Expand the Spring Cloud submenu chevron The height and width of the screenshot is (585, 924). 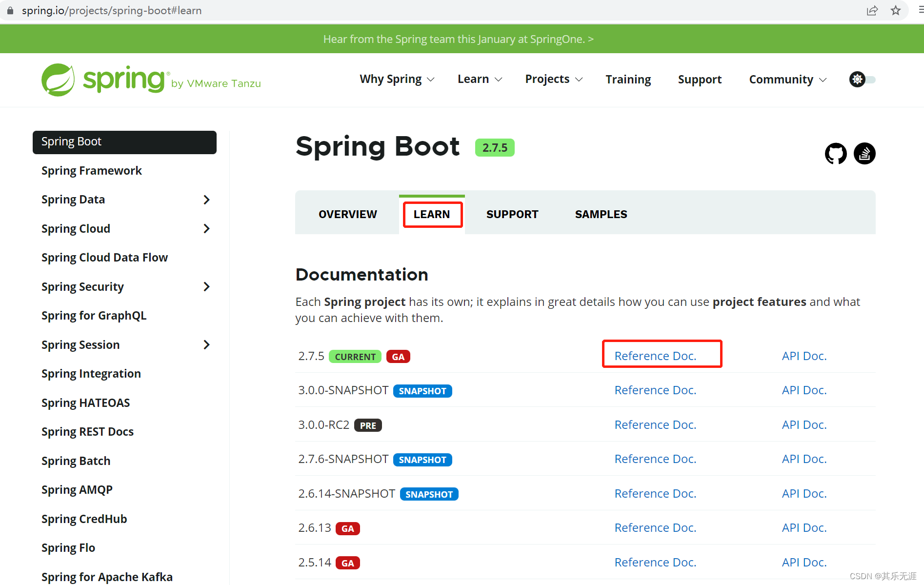pyautogui.click(x=206, y=229)
